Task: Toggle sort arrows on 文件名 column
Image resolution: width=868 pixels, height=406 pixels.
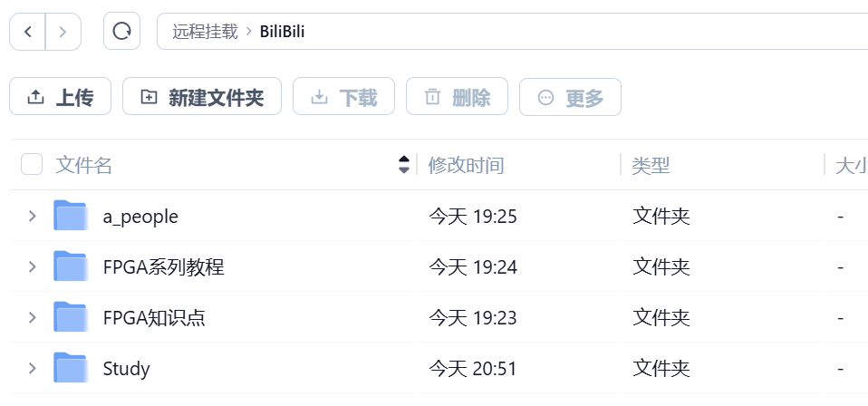Action: tap(404, 165)
